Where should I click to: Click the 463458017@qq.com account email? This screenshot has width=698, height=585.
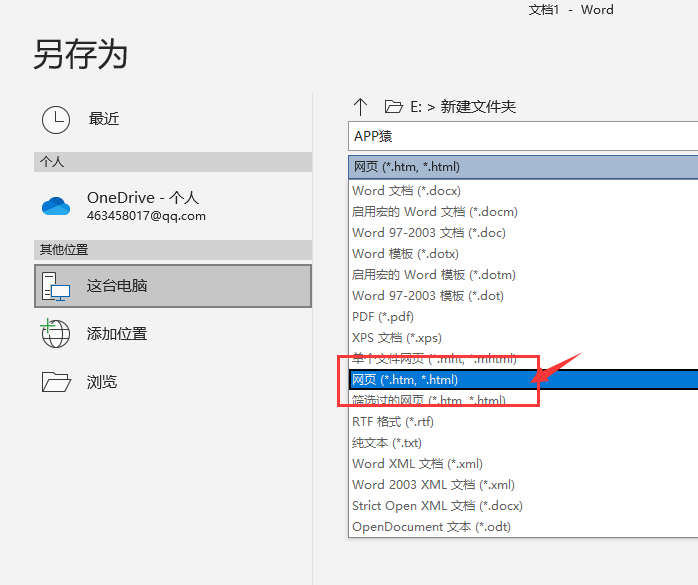146,216
